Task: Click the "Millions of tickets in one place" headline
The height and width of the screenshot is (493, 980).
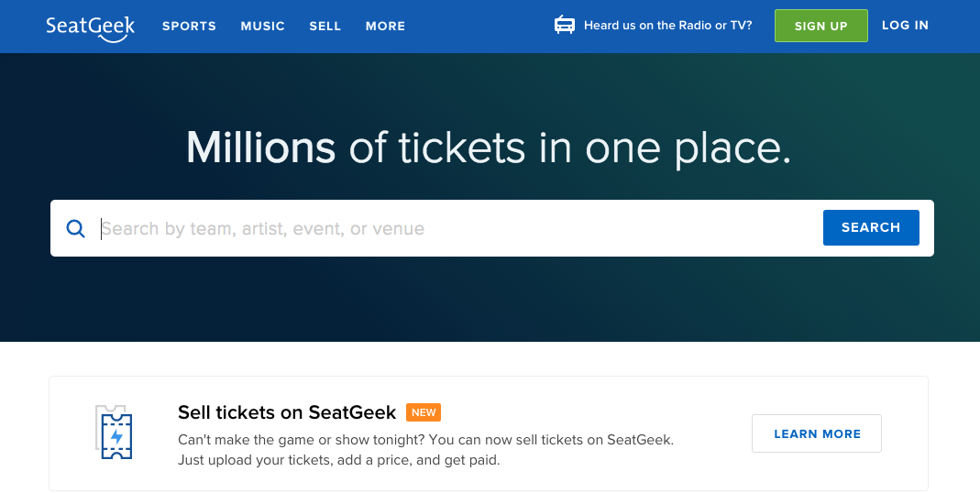Action: point(489,148)
